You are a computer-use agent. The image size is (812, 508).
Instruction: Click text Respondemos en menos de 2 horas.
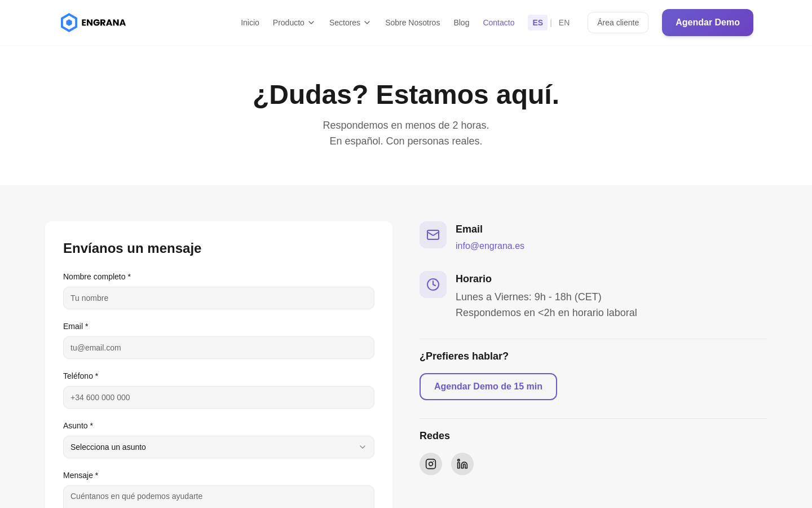click(406, 125)
